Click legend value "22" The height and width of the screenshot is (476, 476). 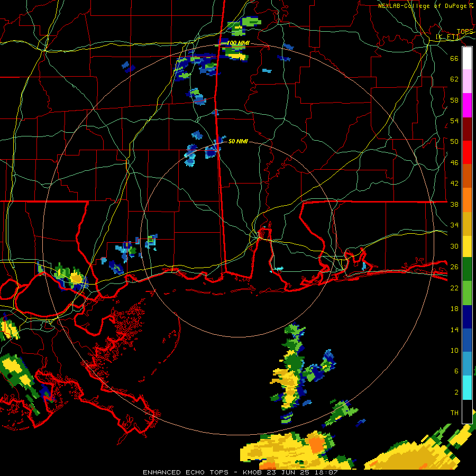[454, 288]
